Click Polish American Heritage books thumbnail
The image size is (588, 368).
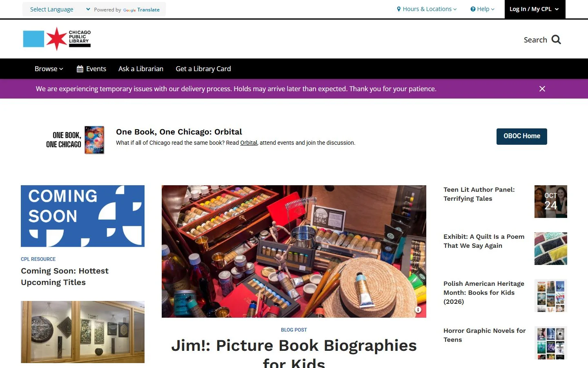[551, 296]
